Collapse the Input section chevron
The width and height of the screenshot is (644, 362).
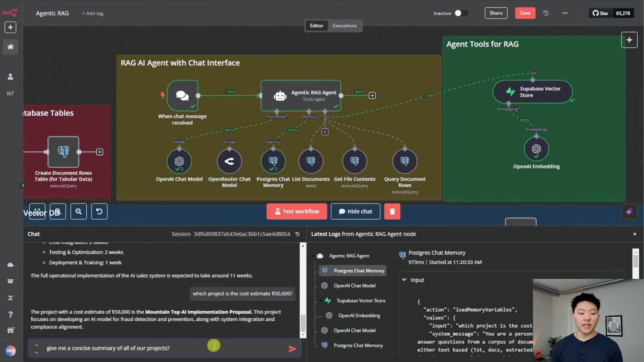click(x=404, y=280)
